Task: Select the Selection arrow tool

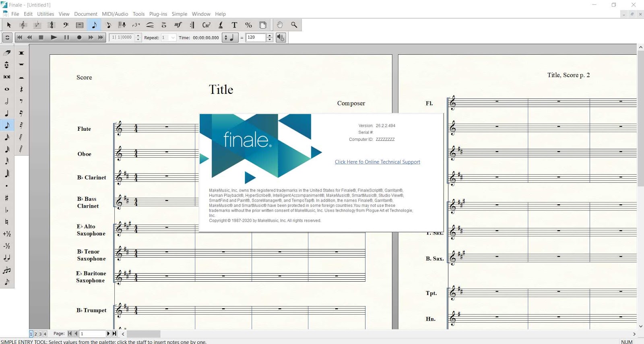Action: (x=9, y=25)
